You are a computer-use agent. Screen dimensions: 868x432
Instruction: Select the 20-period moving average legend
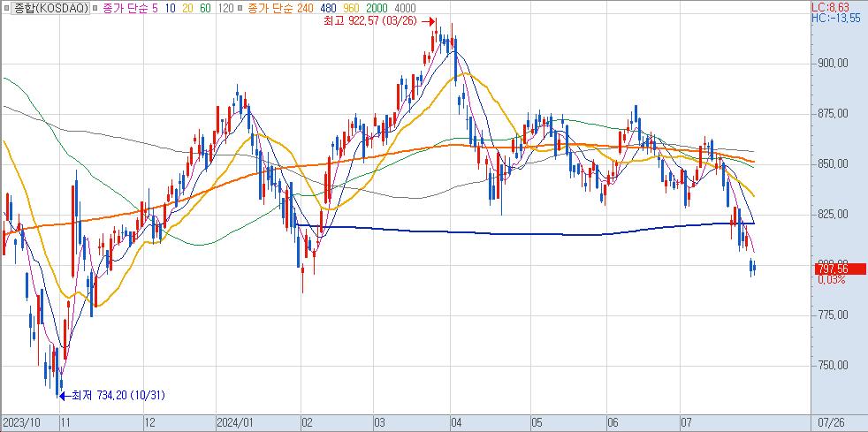[x=187, y=8]
